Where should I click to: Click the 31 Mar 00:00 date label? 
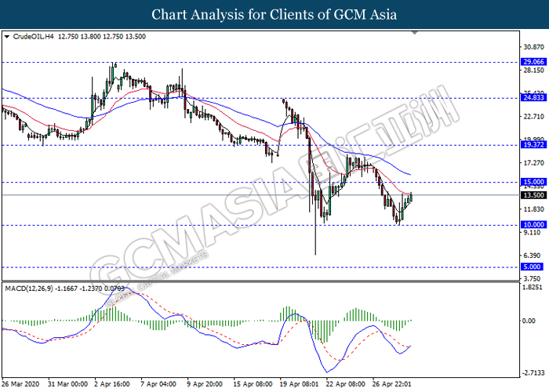coord(68,384)
